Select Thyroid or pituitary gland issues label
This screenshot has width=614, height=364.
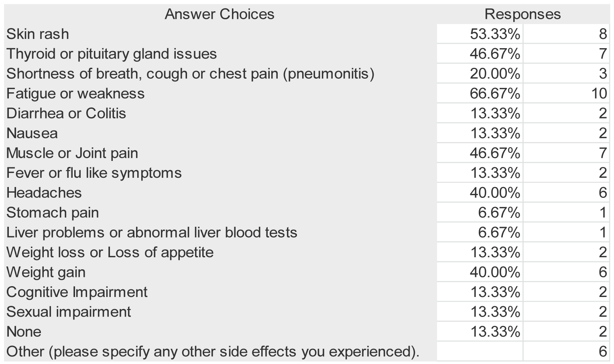112,54
